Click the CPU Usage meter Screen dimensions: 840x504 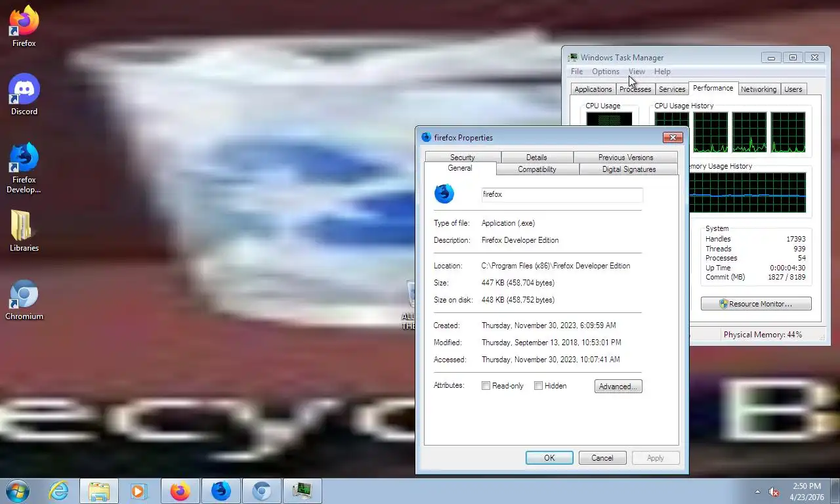[x=609, y=119]
